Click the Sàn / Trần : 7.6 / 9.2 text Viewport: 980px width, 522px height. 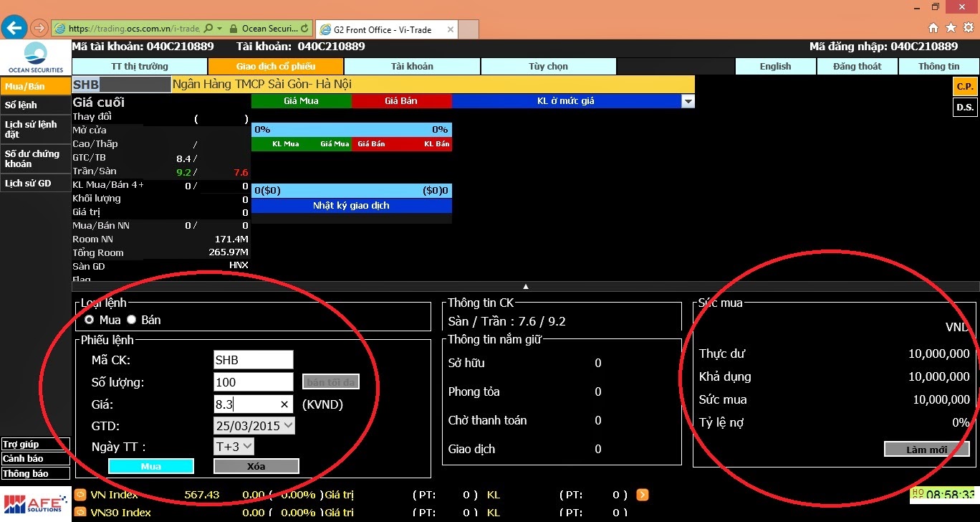[x=507, y=321]
